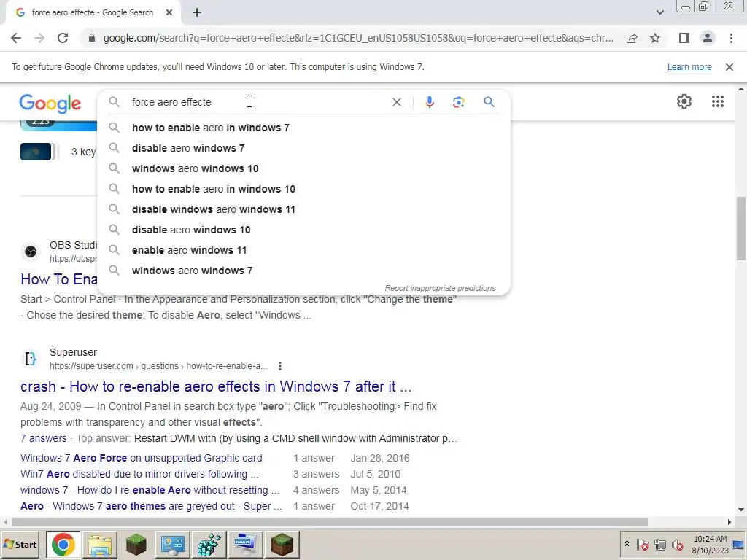Image resolution: width=747 pixels, height=560 pixels.
Task: Bookmark this page with the star
Action: pyautogui.click(x=655, y=38)
